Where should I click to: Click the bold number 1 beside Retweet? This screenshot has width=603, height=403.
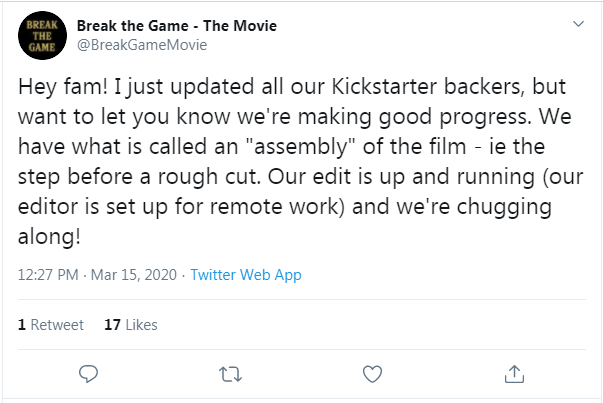point(22,325)
